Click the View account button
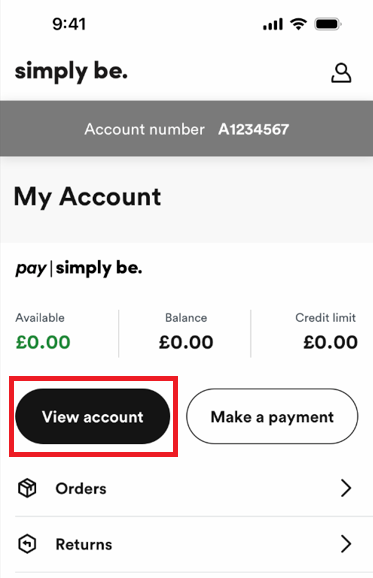Screen dimensions: 373x578 point(93,416)
